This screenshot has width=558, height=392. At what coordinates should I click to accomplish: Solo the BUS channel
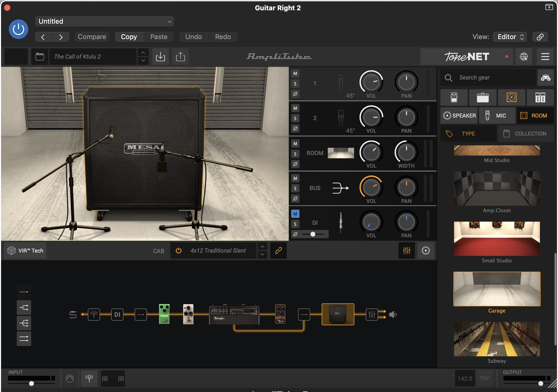click(295, 189)
